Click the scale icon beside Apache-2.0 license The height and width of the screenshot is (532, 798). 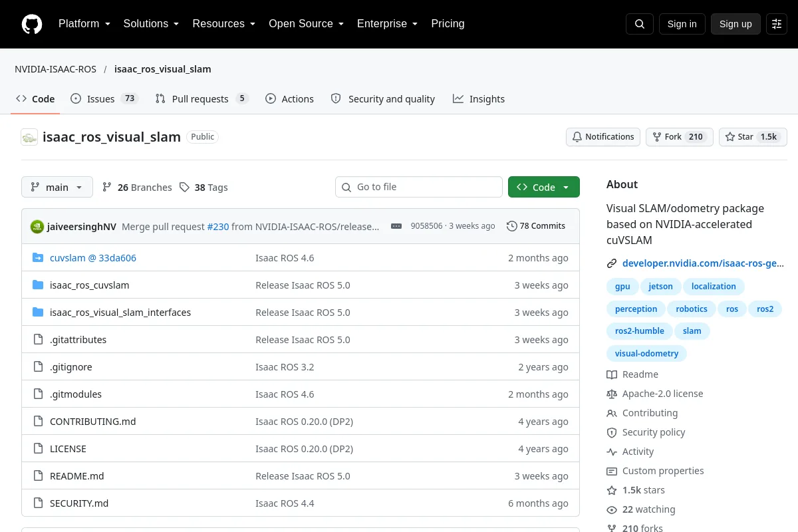pos(612,394)
